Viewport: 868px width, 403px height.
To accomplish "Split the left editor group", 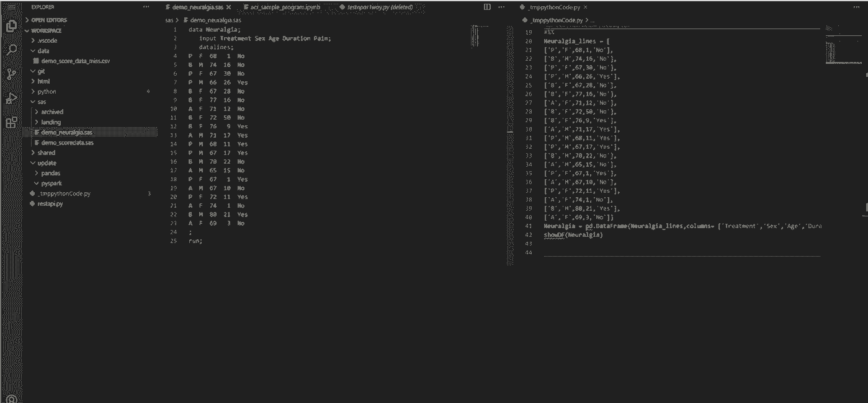I will 487,7.
